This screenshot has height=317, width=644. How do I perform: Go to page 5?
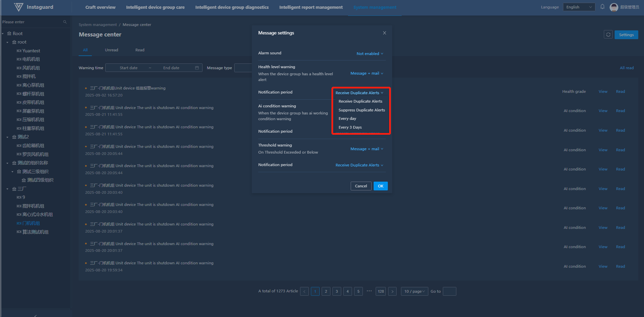pos(358,291)
